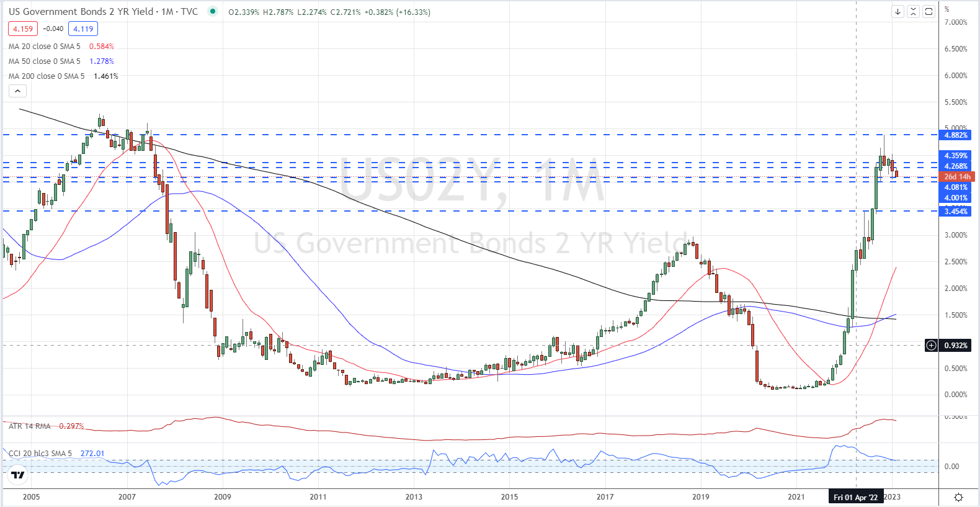
Task: Click the 3.454% price level label
Action: click(956, 212)
